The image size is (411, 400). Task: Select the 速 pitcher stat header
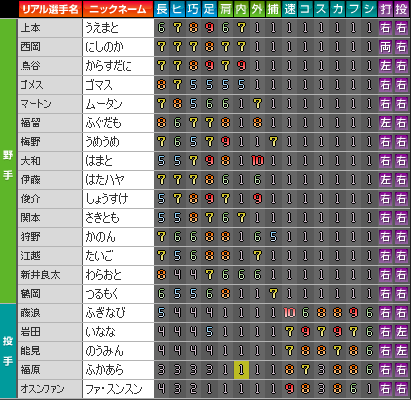coord(290,9)
